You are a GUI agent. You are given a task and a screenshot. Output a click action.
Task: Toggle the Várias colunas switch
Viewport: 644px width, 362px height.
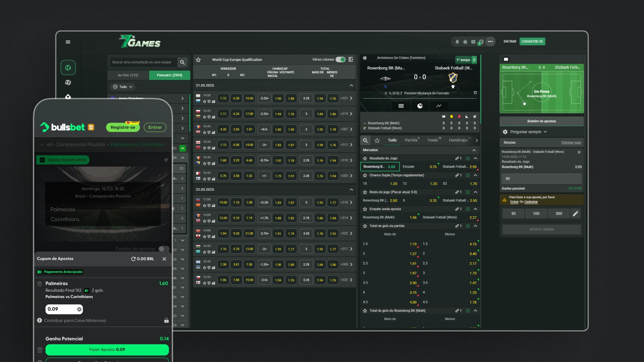[x=340, y=59]
